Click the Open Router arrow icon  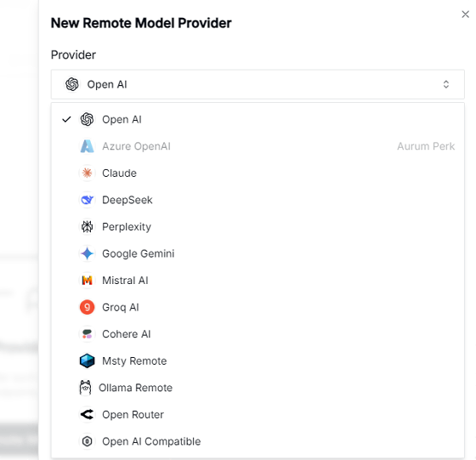point(87,414)
